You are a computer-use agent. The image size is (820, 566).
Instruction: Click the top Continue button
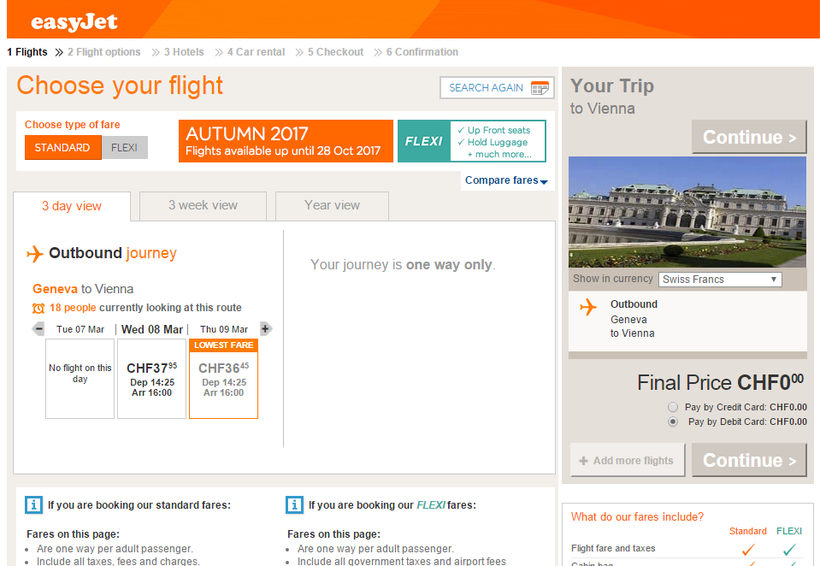[x=749, y=137]
